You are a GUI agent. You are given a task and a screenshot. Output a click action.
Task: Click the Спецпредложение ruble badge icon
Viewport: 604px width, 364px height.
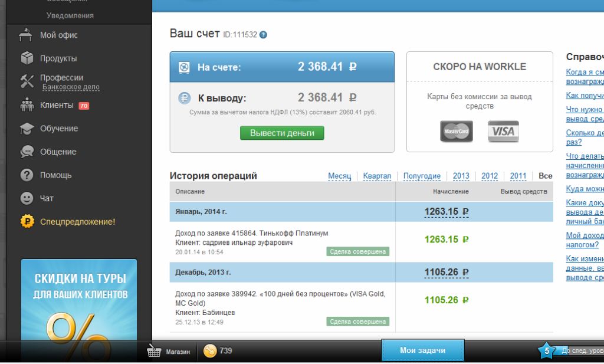tap(27, 221)
